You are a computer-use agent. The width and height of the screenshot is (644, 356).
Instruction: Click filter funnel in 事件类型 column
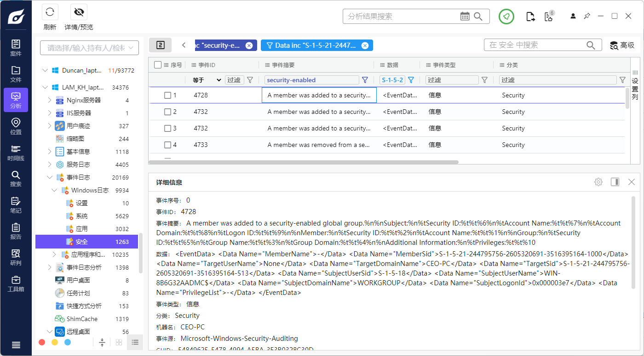[x=484, y=80]
